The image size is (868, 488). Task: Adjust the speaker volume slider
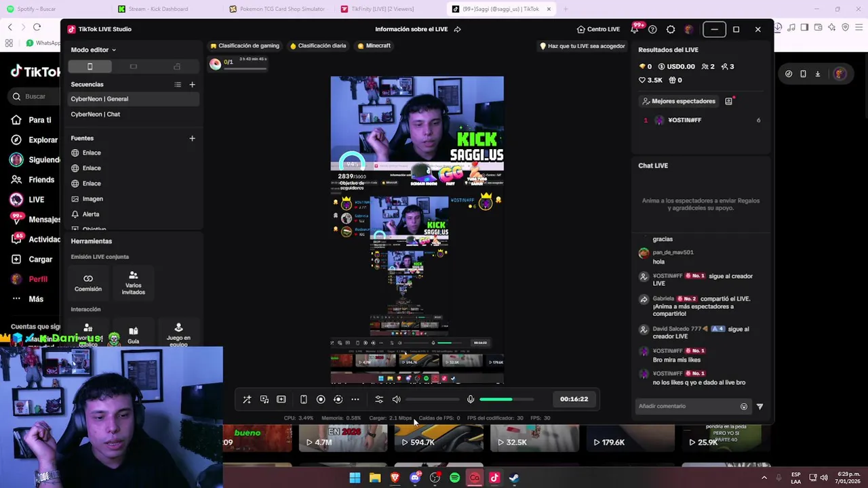tap(432, 399)
